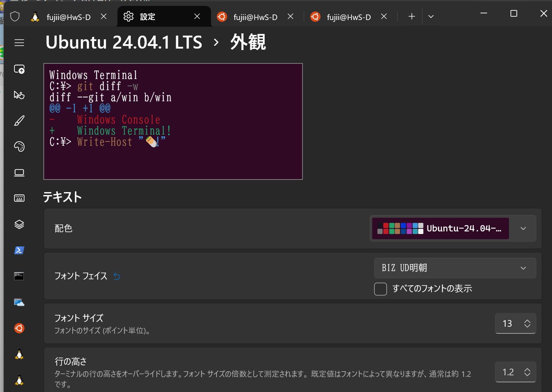Image resolution: width=552 pixels, height=392 pixels.
Task: Click the すべてのフォントの表示 label
Action: (x=432, y=289)
